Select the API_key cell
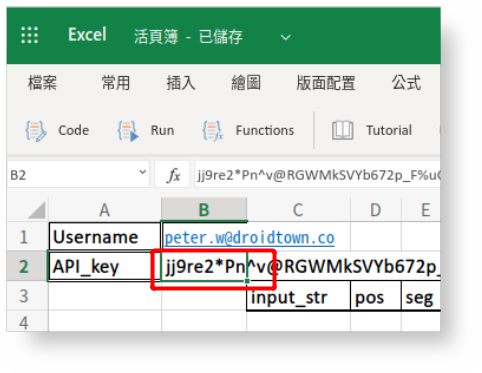The image size is (482, 373). pyautogui.click(x=105, y=266)
